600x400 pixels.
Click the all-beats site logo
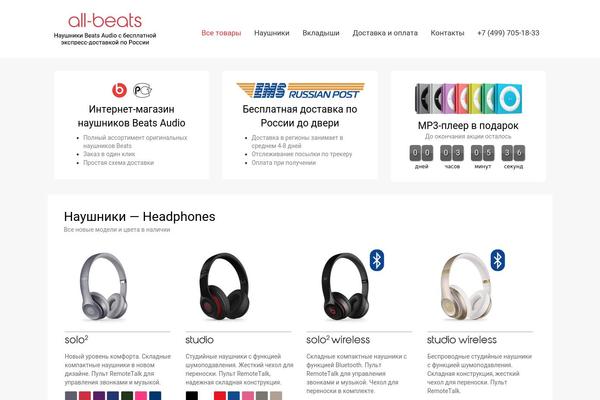coord(105,21)
